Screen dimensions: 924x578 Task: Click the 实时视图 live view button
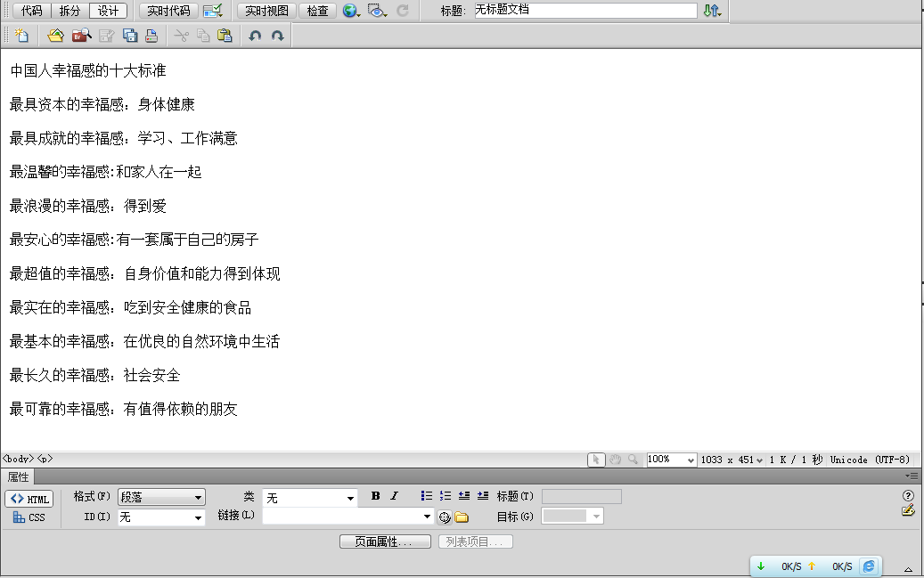pyautogui.click(x=266, y=11)
